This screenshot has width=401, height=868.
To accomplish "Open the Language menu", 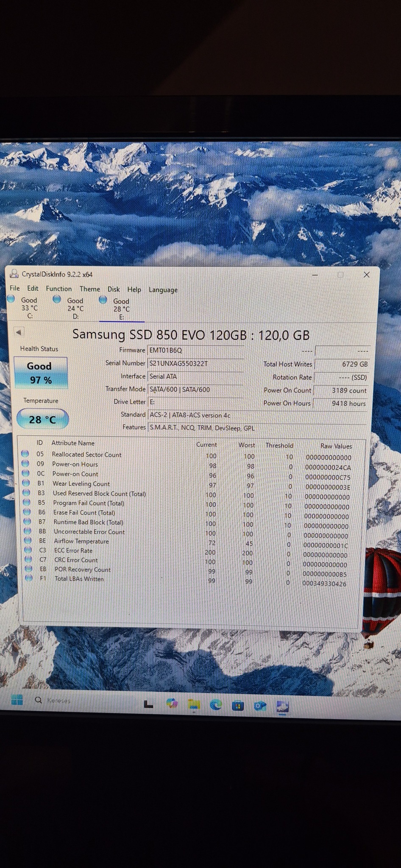I will tap(163, 290).
